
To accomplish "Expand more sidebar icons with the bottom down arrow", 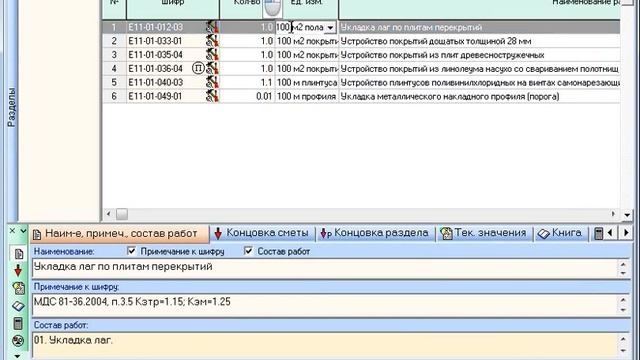I will [x=18, y=356].
